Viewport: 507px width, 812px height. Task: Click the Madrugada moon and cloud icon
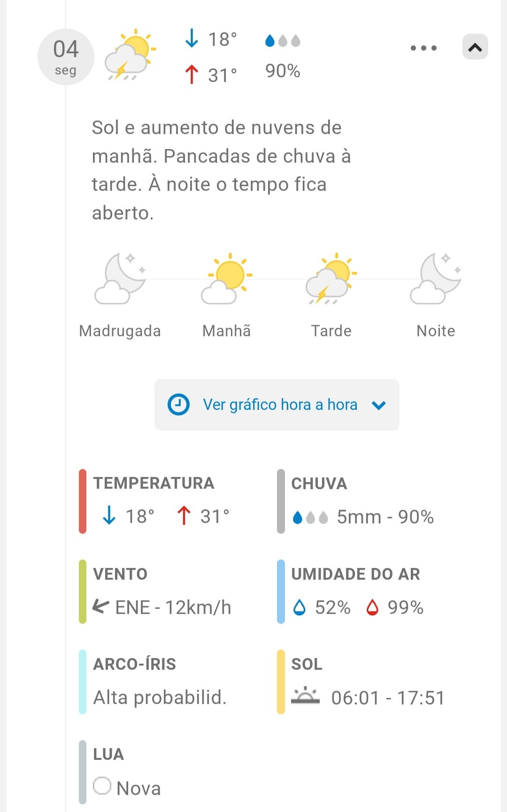120,279
